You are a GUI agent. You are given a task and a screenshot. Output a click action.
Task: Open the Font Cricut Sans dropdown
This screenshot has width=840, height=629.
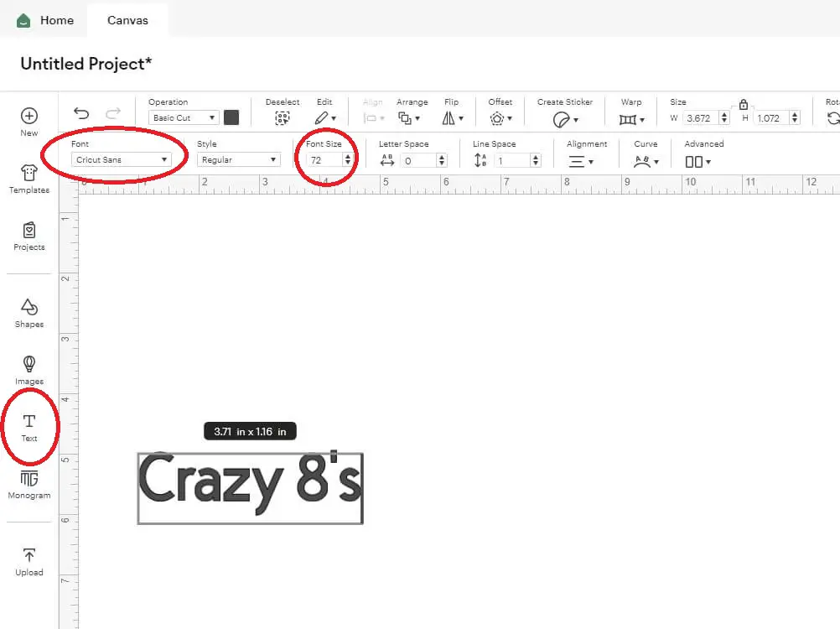[x=121, y=159]
